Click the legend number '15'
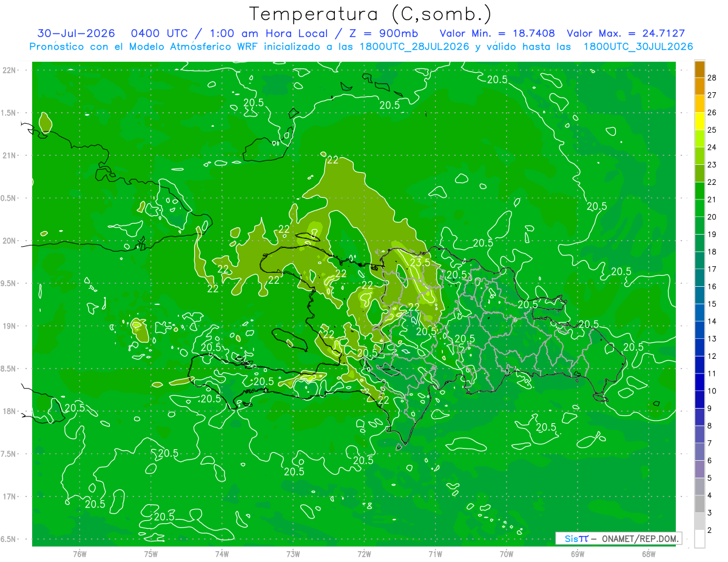 (x=712, y=304)
